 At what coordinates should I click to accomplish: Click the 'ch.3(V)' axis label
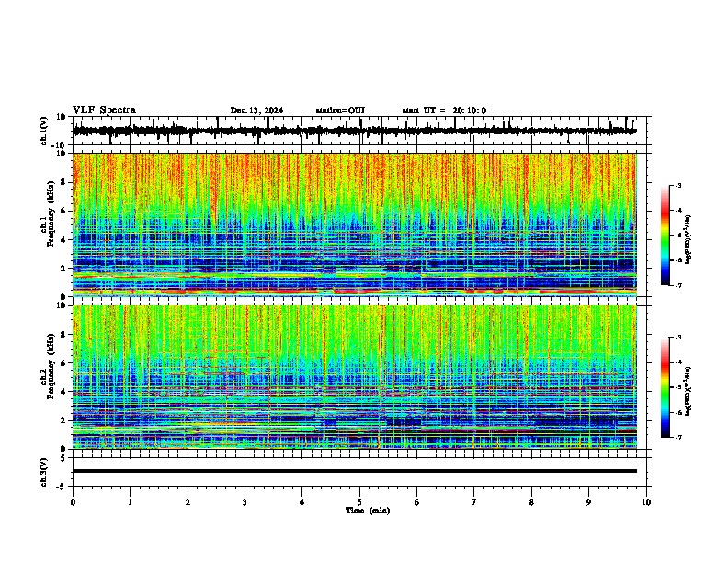pos(44,473)
